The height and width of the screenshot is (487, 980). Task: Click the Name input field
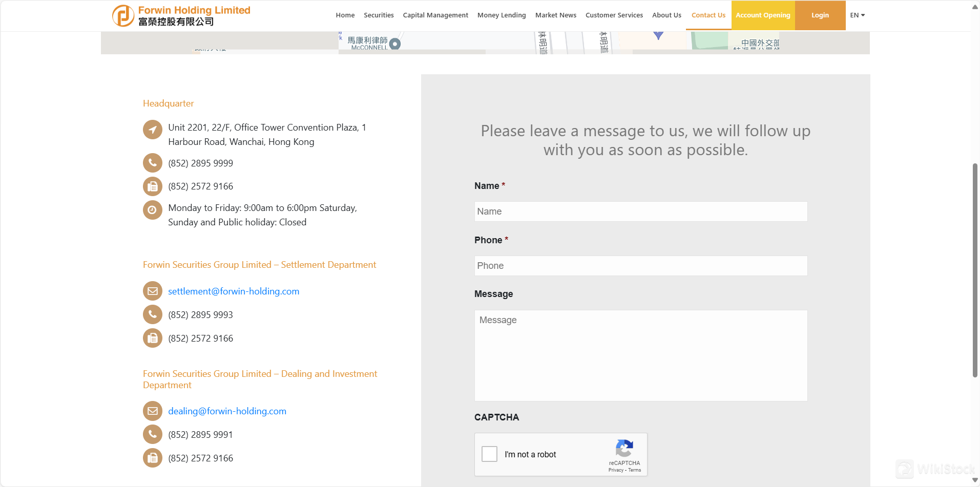click(640, 211)
